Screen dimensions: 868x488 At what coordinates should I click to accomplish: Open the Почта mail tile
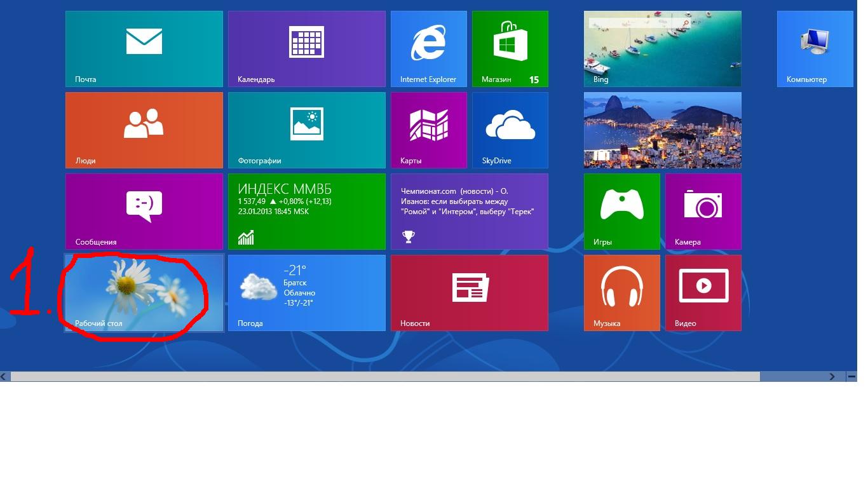[x=144, y=49]
